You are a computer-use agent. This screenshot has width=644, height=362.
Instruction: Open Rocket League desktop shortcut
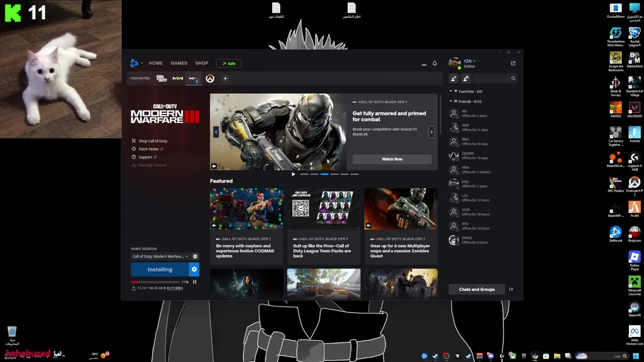pyautogui.click(x=634, y=37)
